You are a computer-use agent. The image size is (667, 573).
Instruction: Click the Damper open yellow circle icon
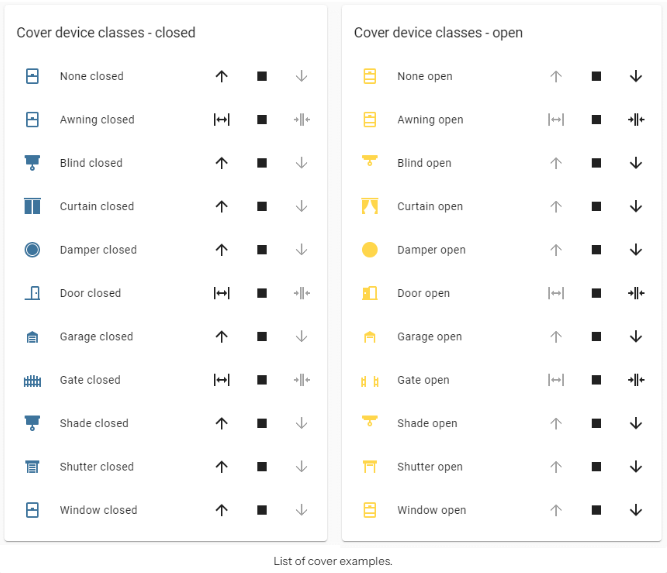click(369, 250)
